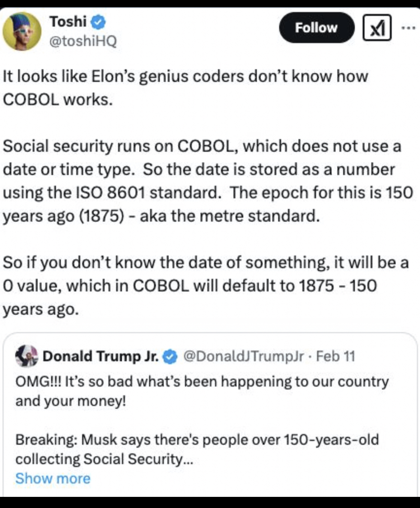Open the Toshi display name link

pyautogui.click(x=68, y=22)
